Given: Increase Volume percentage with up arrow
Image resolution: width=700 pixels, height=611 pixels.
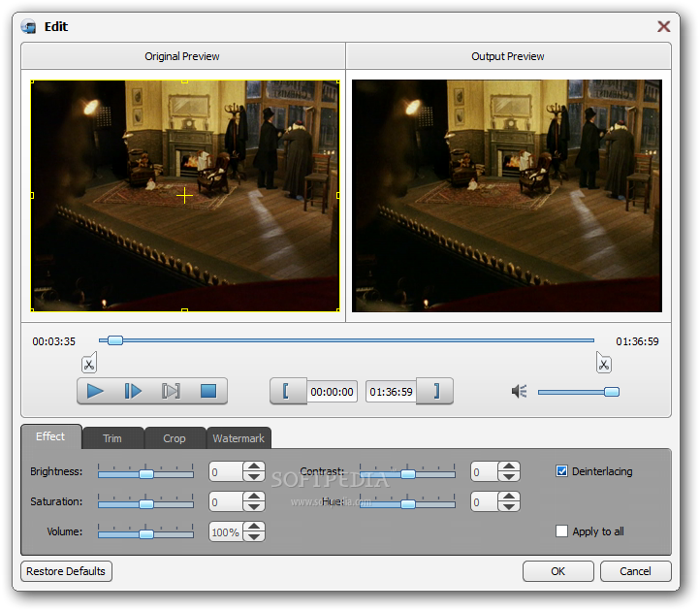Looking at the screenshot, I should click(x=254, y=526).
